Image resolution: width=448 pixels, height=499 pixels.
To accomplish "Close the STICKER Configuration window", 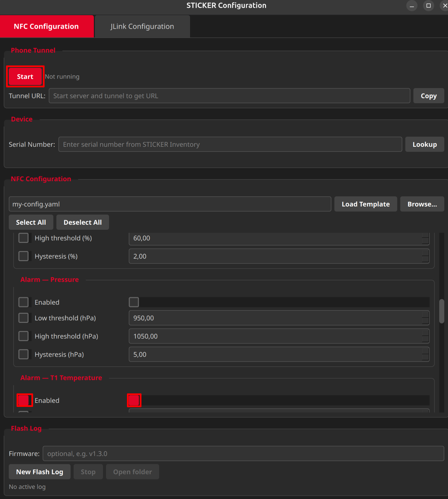I will click(x=445, y=6).
